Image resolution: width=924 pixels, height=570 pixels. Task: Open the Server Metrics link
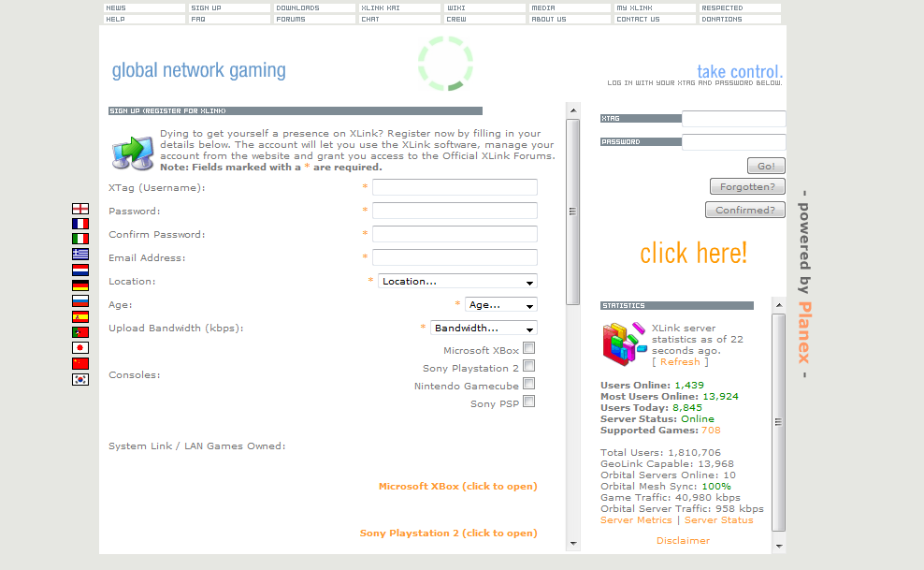pyautogui.click(x=636, y=520)
